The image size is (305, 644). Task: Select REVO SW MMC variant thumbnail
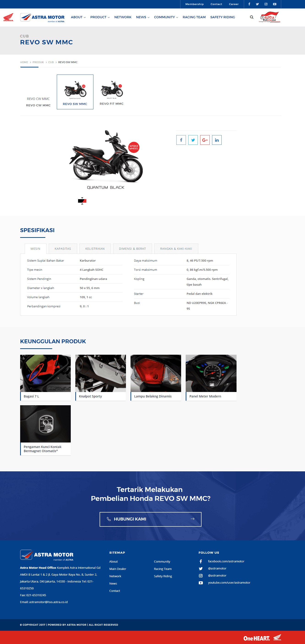[x=75, y=92]
